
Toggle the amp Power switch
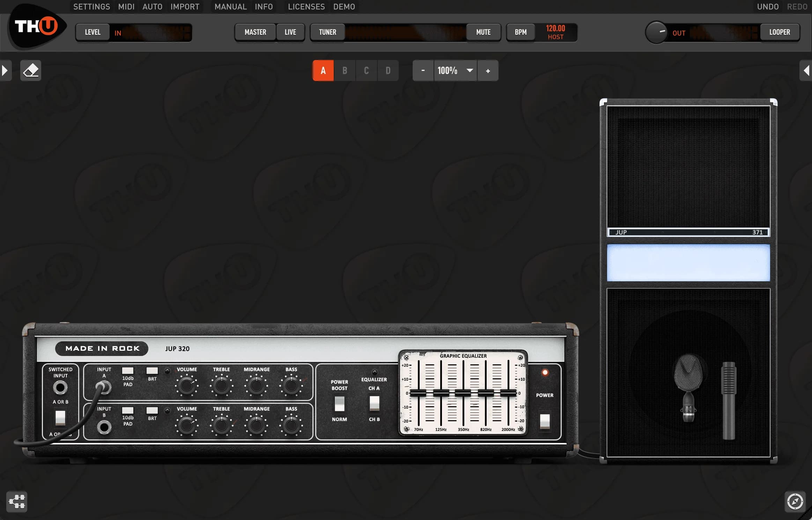pyautogui.click(x=545, y=421)
